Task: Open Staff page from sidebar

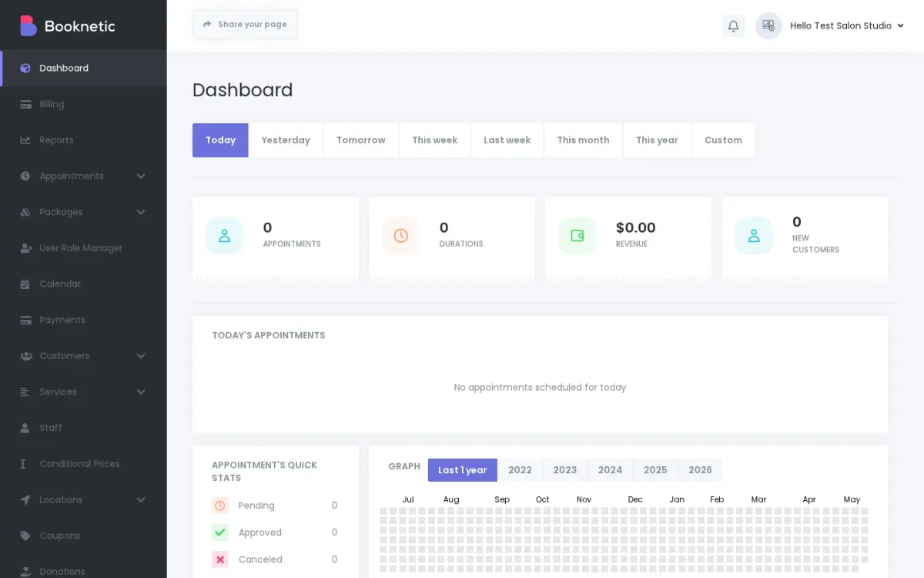Action: click(x=83, y=428)
